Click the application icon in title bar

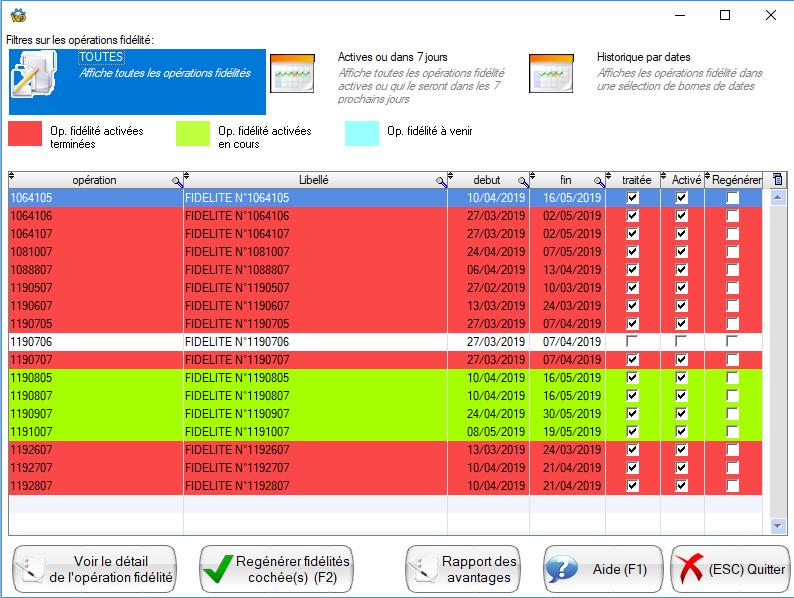17,15
